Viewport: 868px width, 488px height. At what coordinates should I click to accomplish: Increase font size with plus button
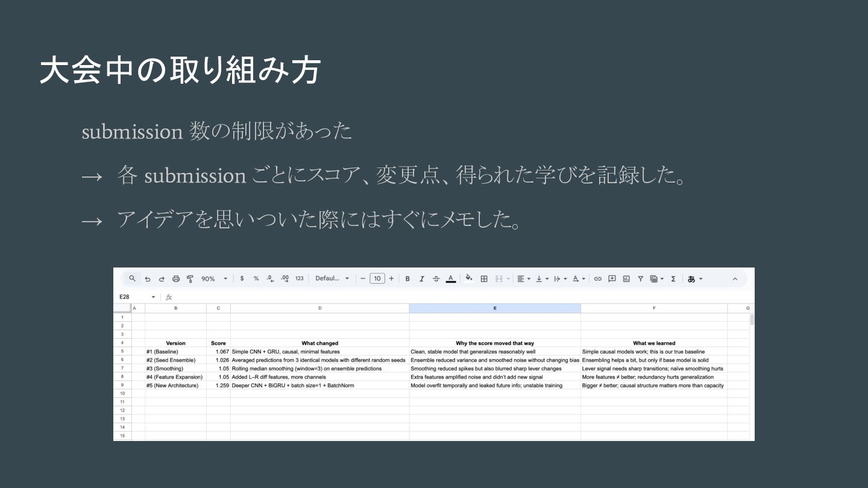391,278
